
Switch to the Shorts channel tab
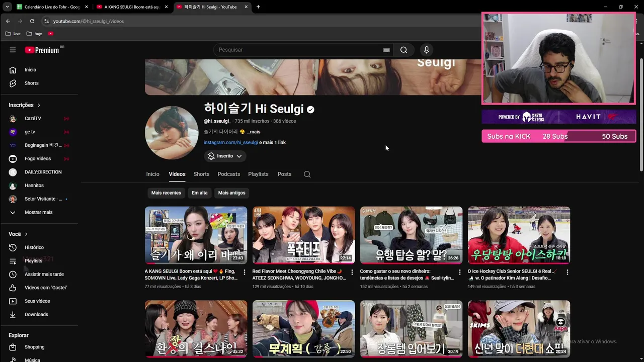click(x=201, y=174)
